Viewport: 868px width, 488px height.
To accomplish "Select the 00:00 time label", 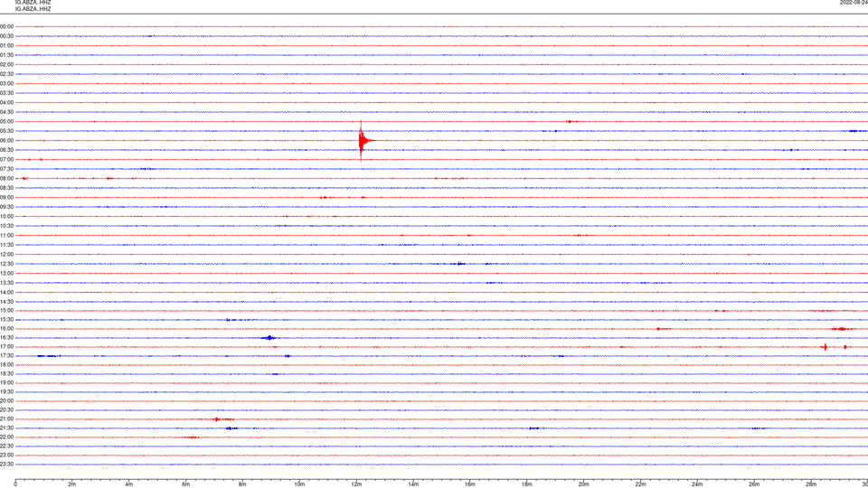I will [x=6, y=26].
